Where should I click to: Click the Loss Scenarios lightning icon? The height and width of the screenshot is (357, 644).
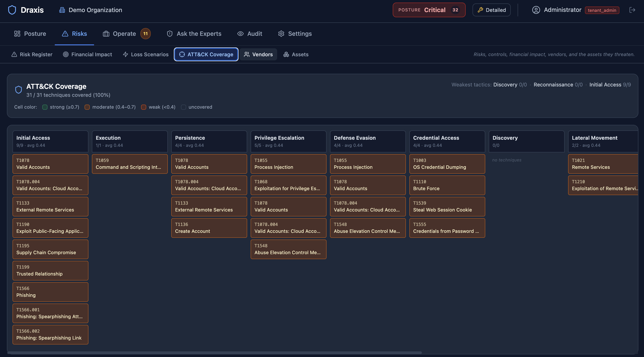(126, 55)
